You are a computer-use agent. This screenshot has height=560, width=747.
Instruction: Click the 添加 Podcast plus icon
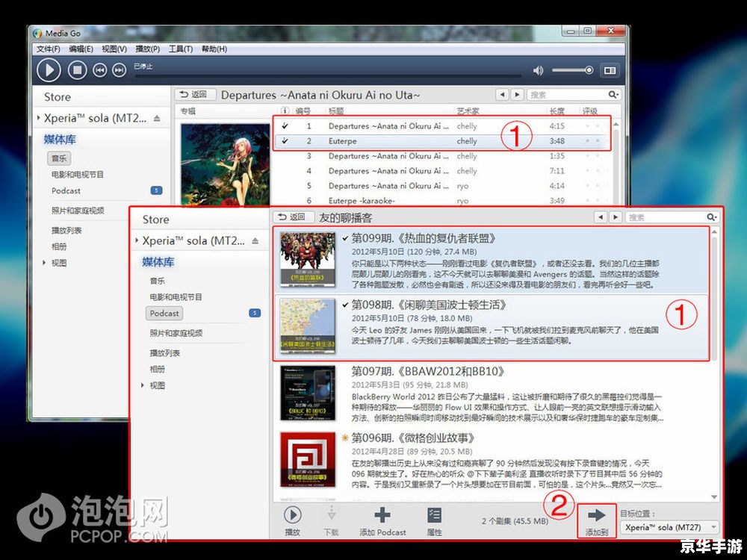[382, 514]
